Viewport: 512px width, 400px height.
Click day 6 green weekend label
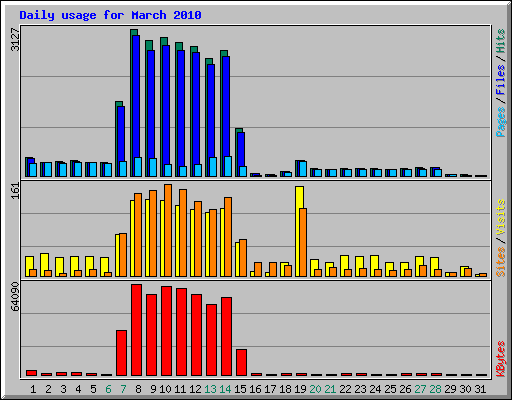click(x=108, y=389)
